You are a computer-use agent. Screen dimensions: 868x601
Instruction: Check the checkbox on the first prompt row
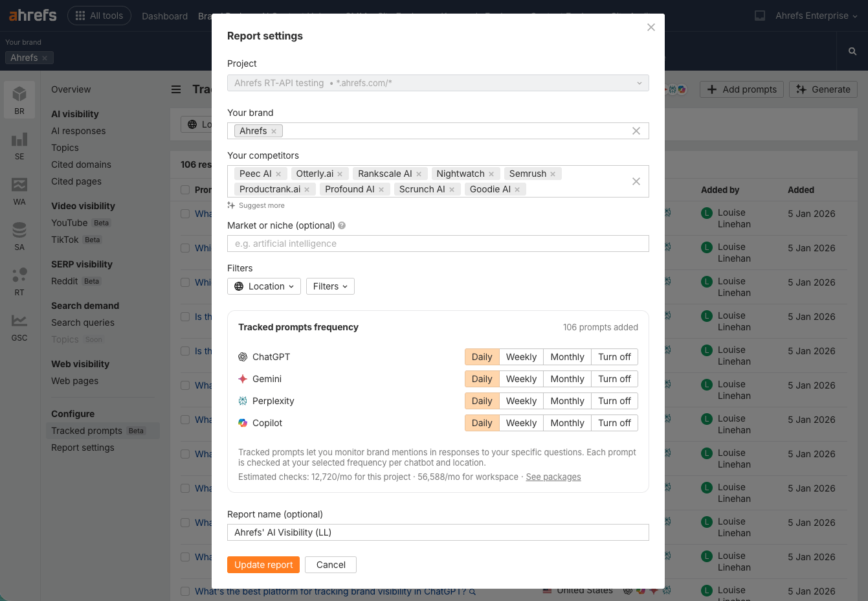click(185, 214)
